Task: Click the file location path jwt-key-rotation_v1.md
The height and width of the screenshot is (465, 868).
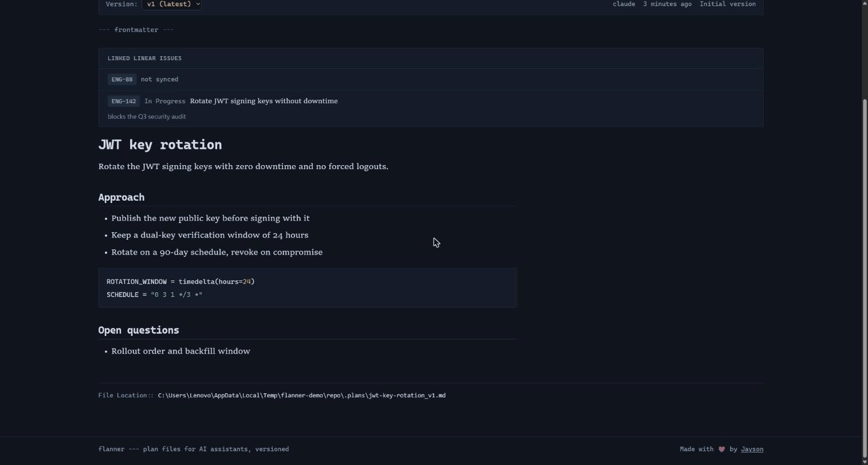Action: 301,395
